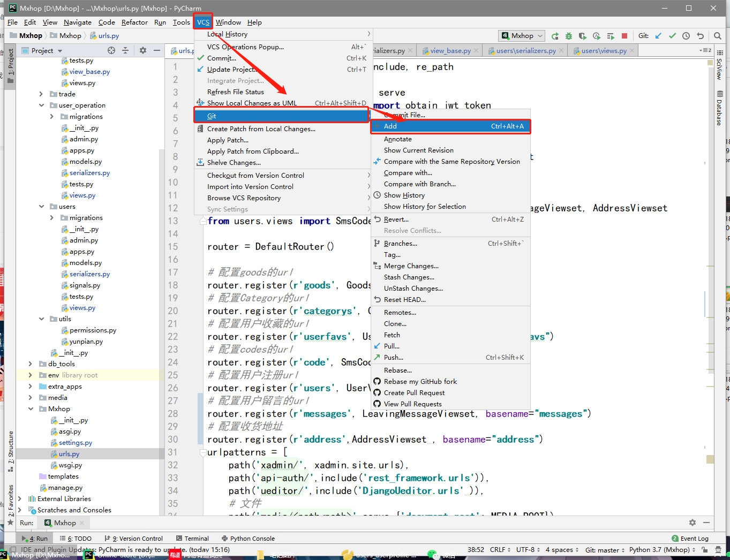Open the Mxhop run configuration dropdown
This screenshot has width=730, height=560.
click(x=522, y=36)
